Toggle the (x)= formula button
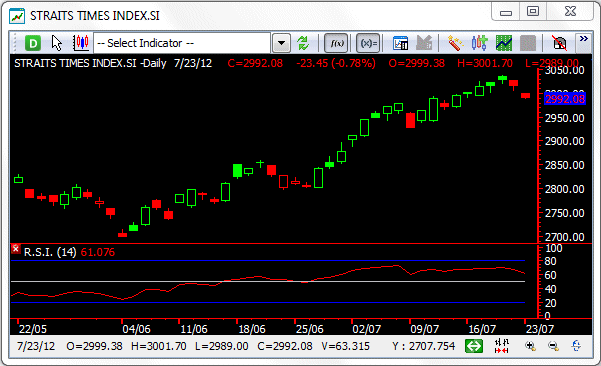This screenshot has height=366, width=601. pyautogui.click(x=368, y=43)
